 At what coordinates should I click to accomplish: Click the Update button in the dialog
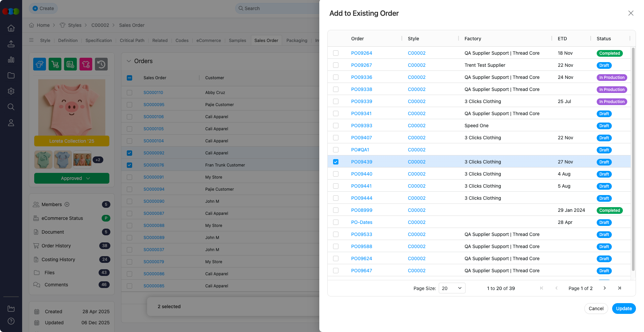click(x=624, y=309)
